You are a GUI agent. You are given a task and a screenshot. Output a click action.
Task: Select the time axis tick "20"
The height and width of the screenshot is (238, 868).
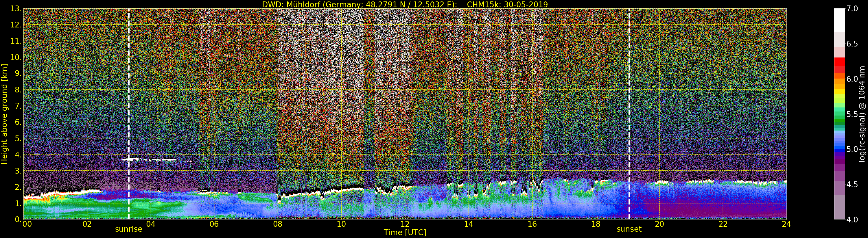[x=659, y=224]
